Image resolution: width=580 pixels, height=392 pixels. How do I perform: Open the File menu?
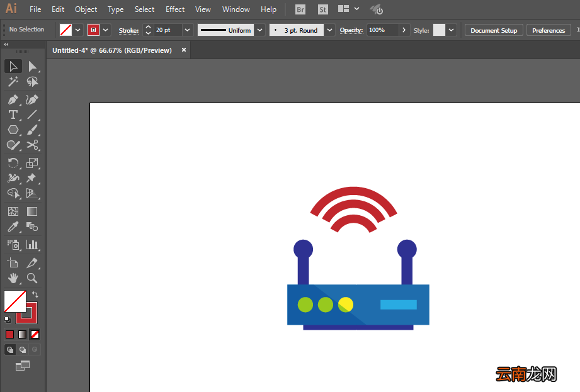coord(35,9)
